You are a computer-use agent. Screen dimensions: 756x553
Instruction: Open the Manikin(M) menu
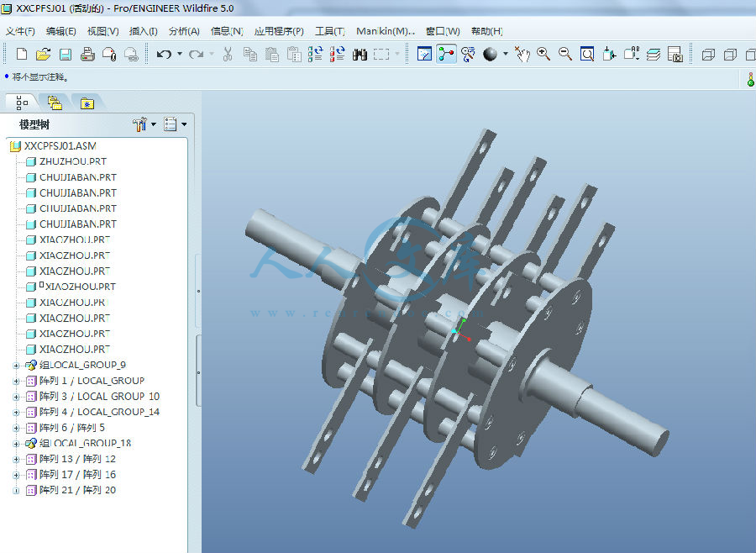(x=386, y=31)
